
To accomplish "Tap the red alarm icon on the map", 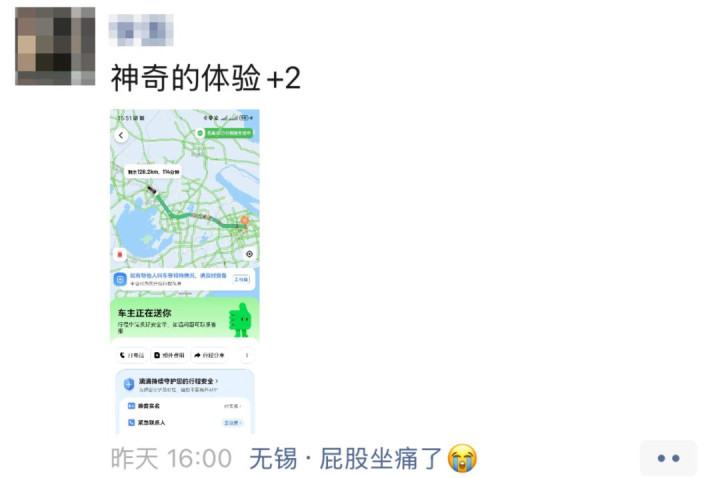I will pyautogui.click(x=120, y=254).
